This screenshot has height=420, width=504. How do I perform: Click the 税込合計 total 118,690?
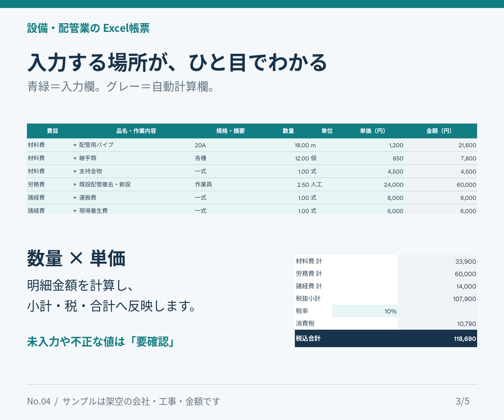465,339
